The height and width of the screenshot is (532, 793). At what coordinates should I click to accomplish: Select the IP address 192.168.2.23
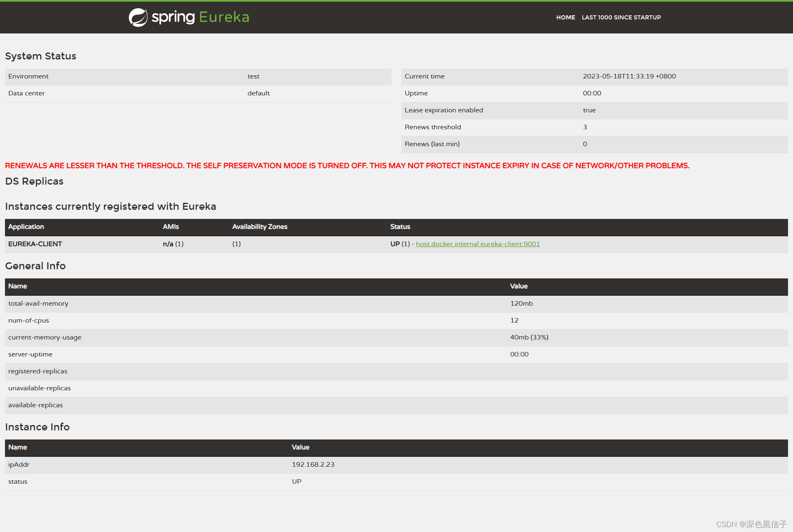tap(313, 465)
